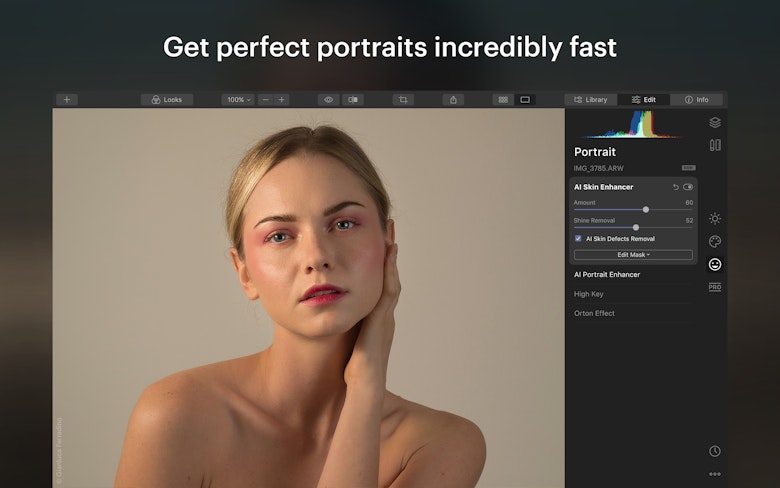Viewport: 780px width, 488px height.
Task: Open the History clock icon
Action: click(715, 451)
